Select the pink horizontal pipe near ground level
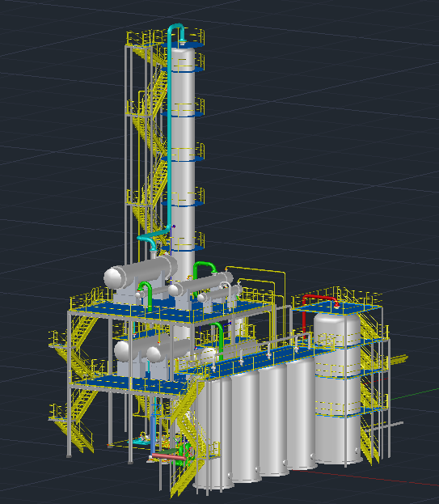The height and width of the screenshot is (504, 439). pos(167,456)
